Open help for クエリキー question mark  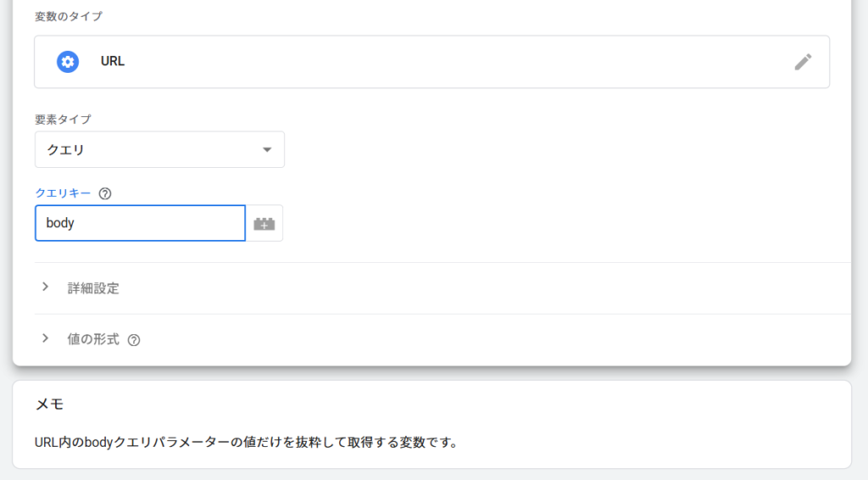pos(104,193)
